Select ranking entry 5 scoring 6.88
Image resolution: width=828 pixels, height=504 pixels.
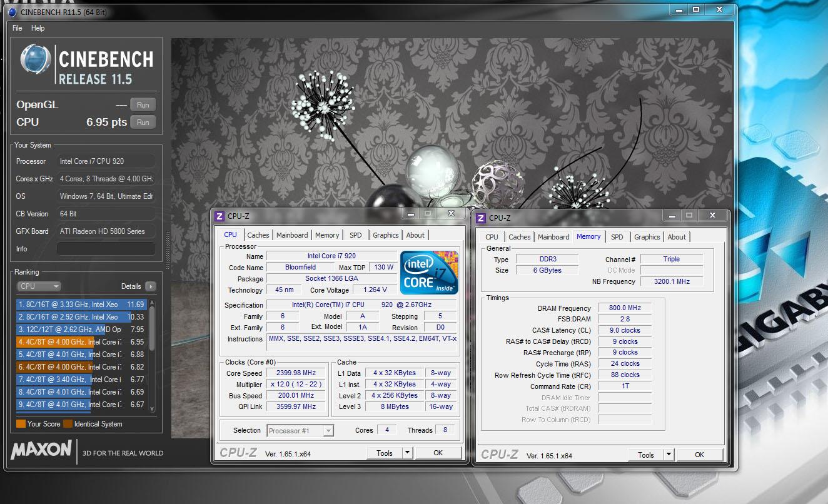(x=81, y=355)
